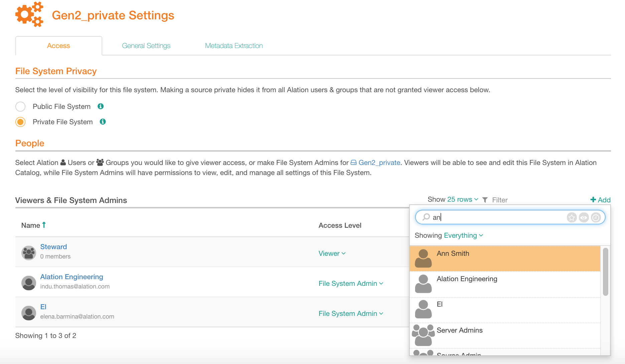This screenshot has width=625, height=364.
Task: Click the funnel Filter icon
Action: 485,200
